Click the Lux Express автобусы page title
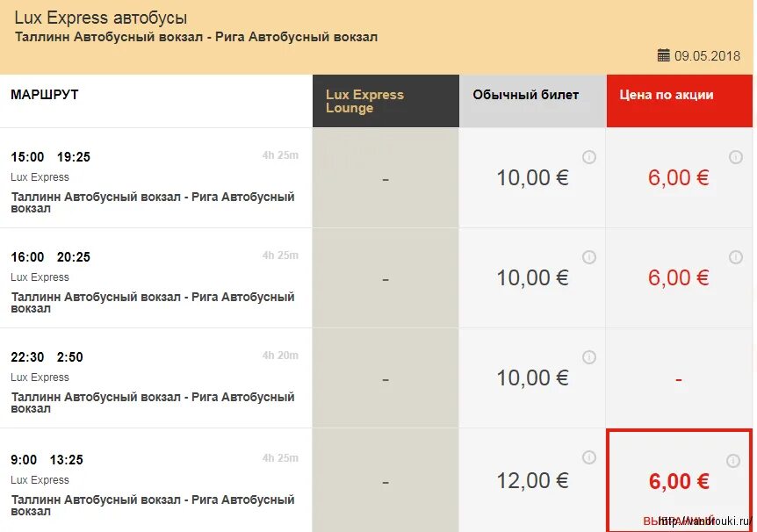 (100, 18)
